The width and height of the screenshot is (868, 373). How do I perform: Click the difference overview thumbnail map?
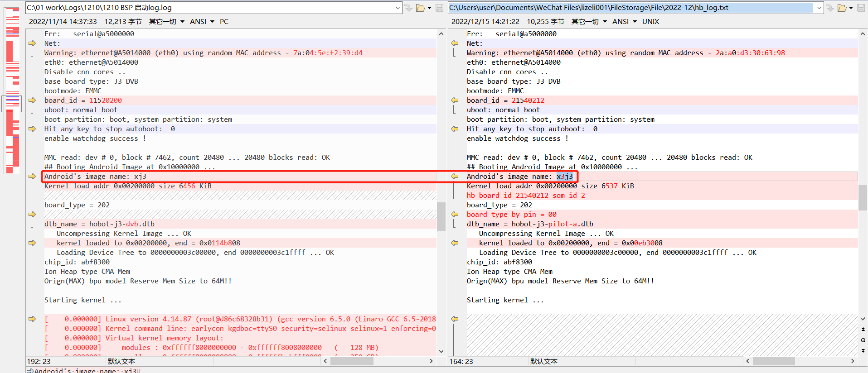tap(13, 91)
